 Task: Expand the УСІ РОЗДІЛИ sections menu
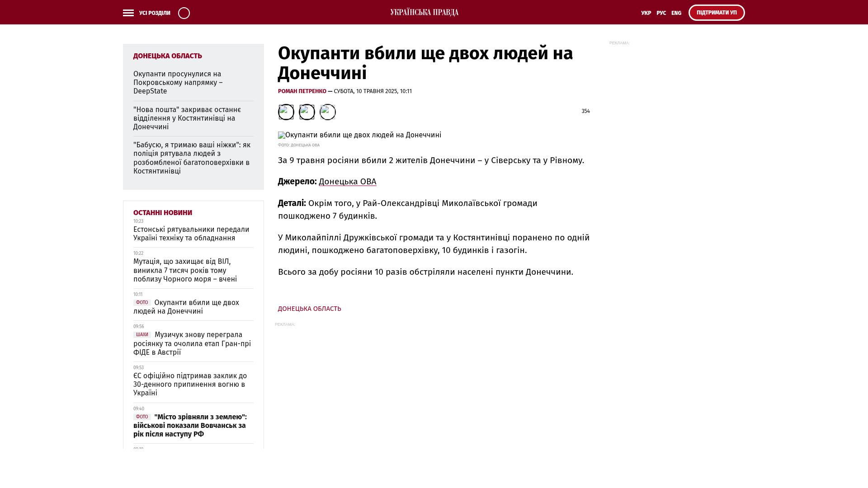(155, 13)
